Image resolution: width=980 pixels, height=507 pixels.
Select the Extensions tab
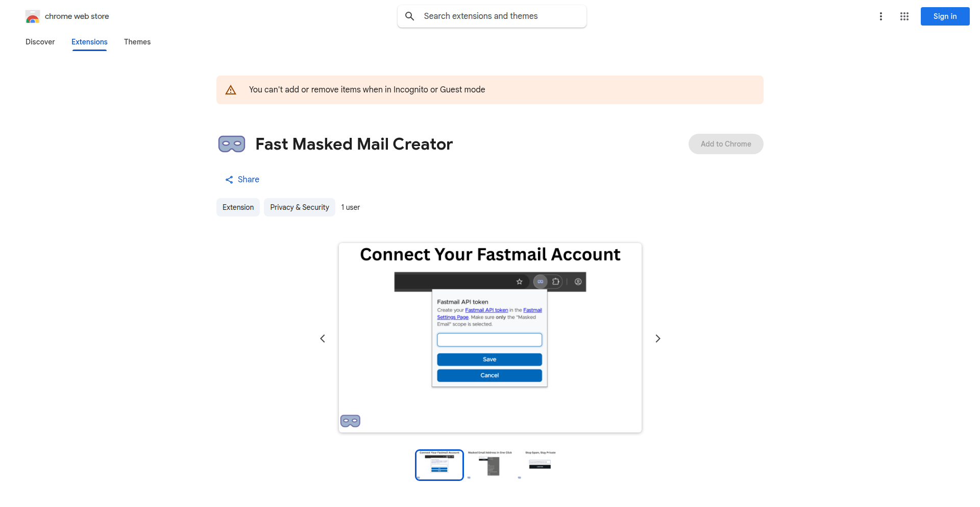pos(89,42)
